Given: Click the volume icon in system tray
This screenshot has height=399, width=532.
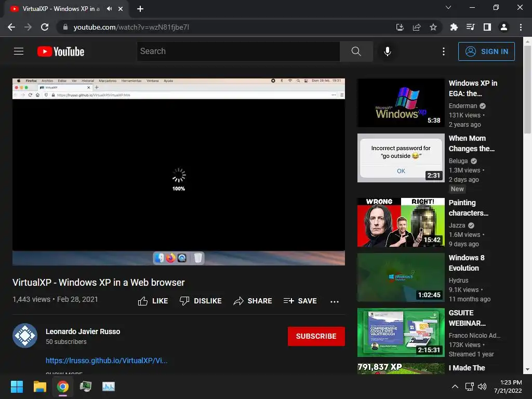Looking at the screenshot, I should click(482, 387).
